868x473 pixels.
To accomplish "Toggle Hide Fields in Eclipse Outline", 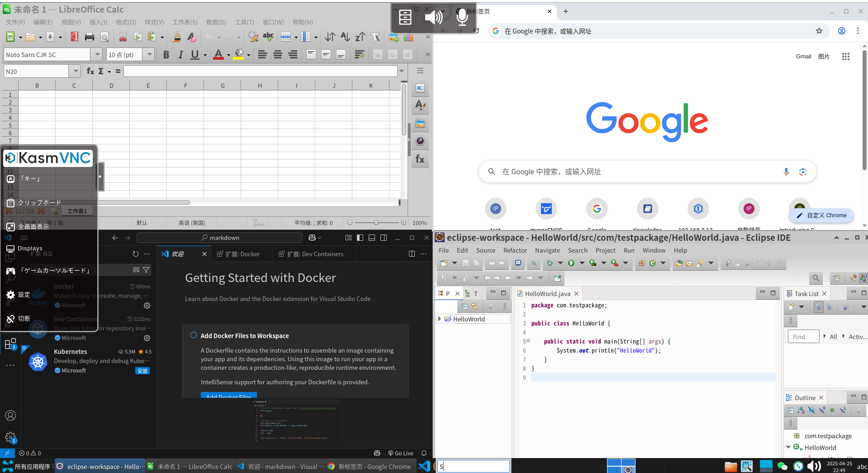I will [x=811, y=411].
